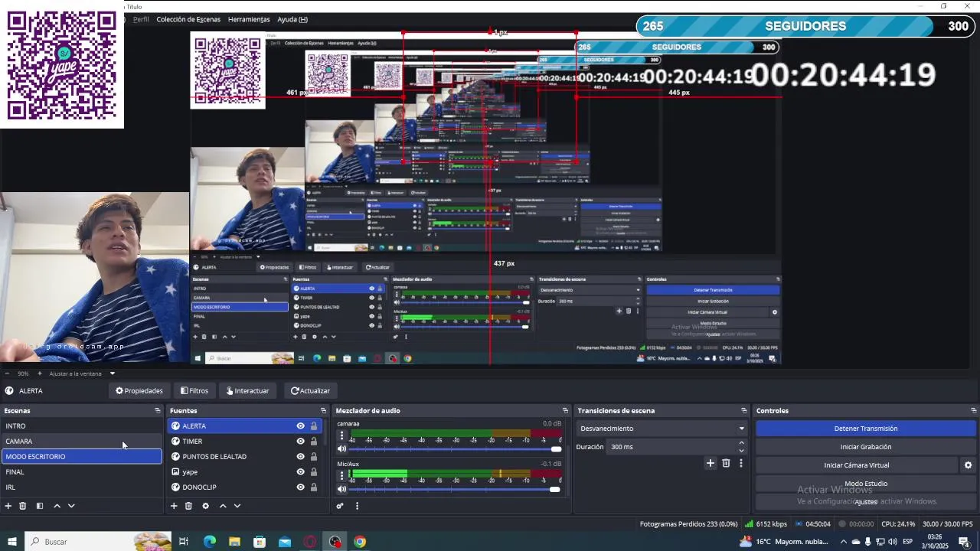Open audio mixer three-dot menu at bottom
Screen dimensions: 980x551
(357, 506)
